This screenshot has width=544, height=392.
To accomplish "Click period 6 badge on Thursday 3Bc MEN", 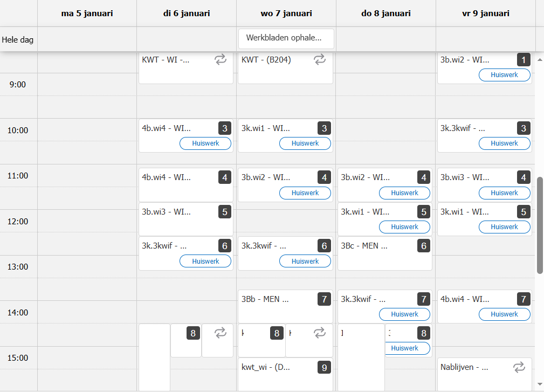I will [x=424, y=246].
